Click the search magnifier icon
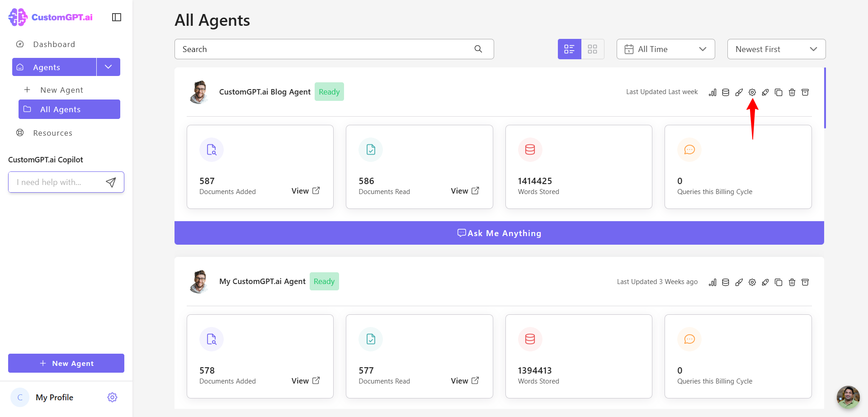Image resolution: width=868 pixels, height=417 pixels. 478,49
